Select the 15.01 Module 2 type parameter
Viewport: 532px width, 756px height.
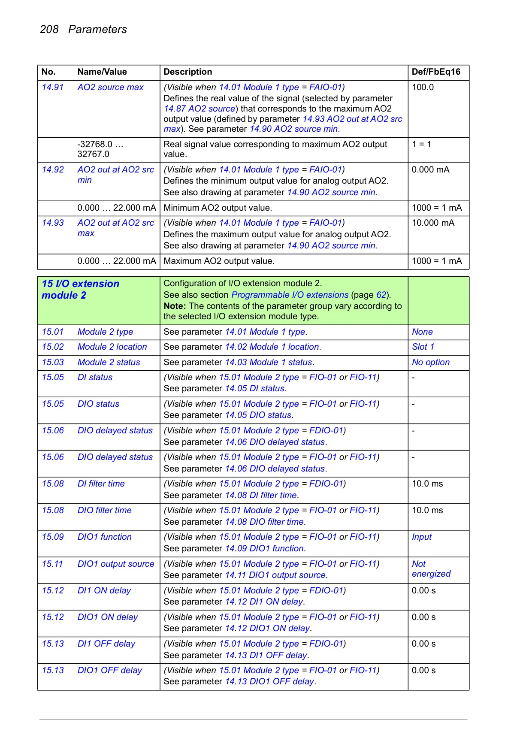tap(88, 332)
